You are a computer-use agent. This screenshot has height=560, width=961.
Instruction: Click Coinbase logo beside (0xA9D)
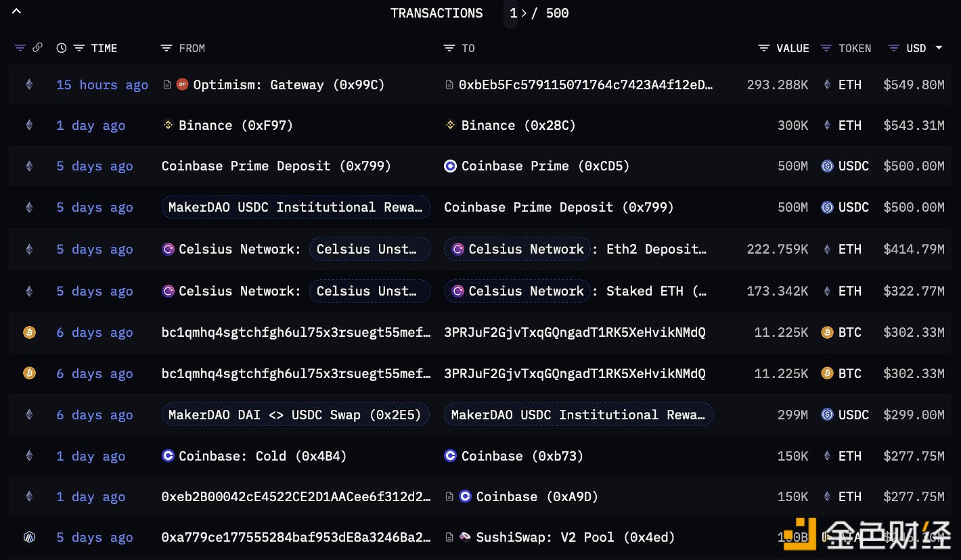[x=466, y=496]
